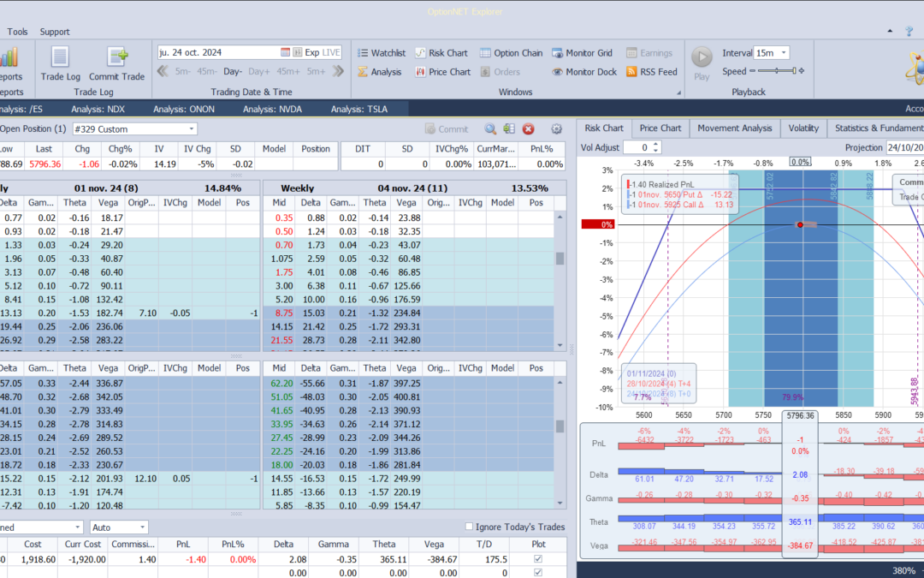
Task: Toggle the LIVE mode button
Action: pos(330,52)
